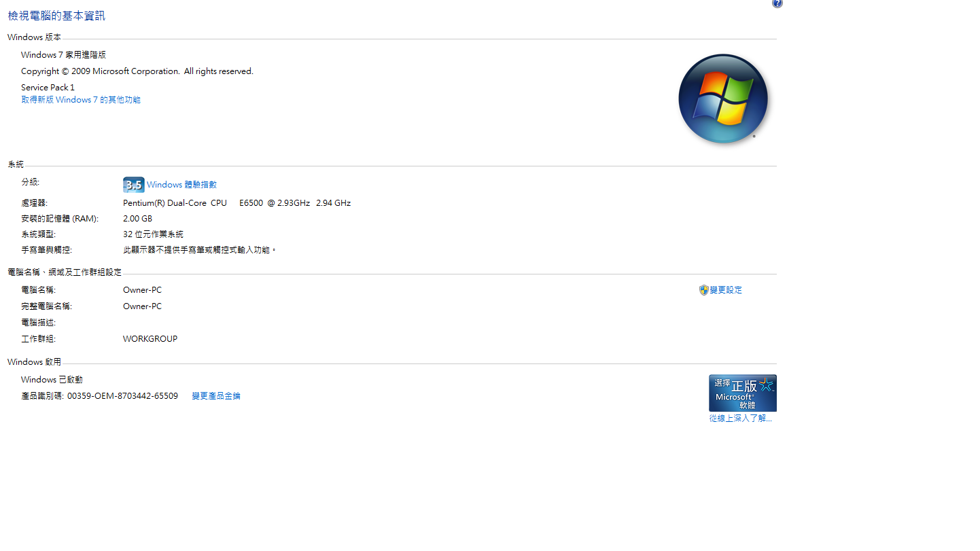Viewport: 980px width, 551px height.
Task: Click the round Windows logo orb
Action: (x=723, y=99)
